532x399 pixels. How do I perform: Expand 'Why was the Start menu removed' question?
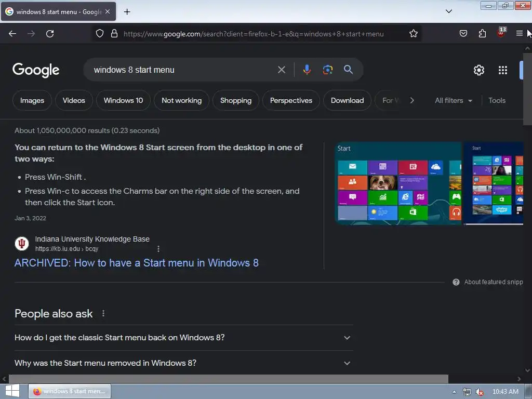[184, 363]
